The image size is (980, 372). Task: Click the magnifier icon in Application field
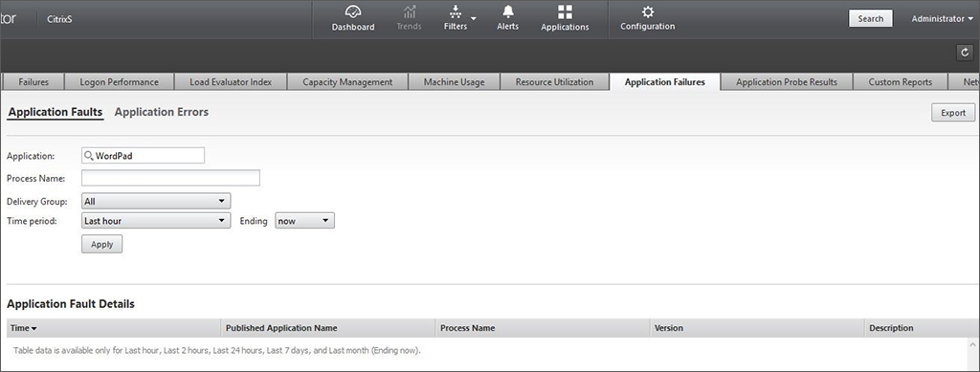89,156
